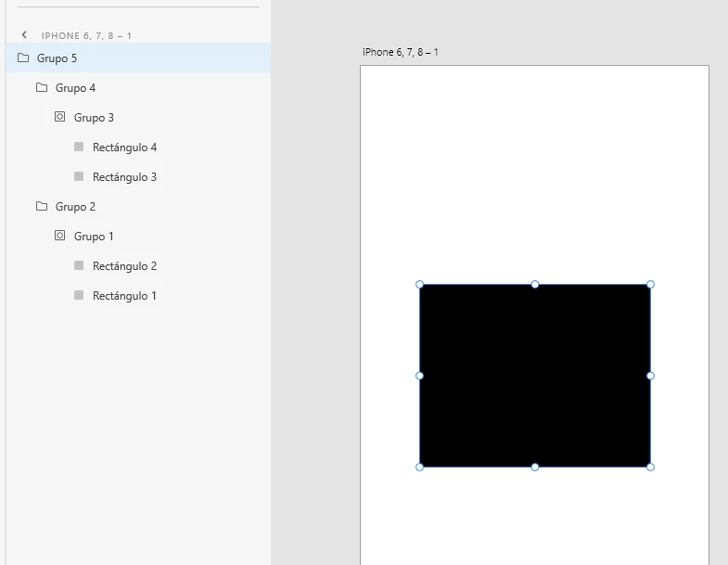Click the folder icon of Grupo 5
This screenshot has height=565, width=728.
click(x=23, y=58)
